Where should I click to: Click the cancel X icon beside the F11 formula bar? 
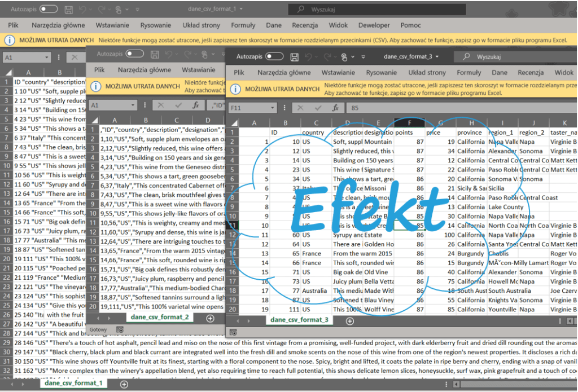[301, 108]
